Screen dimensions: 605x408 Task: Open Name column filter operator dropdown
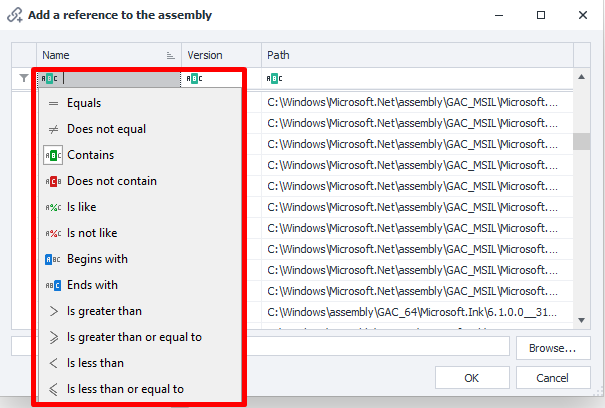(x=51, y=78)
